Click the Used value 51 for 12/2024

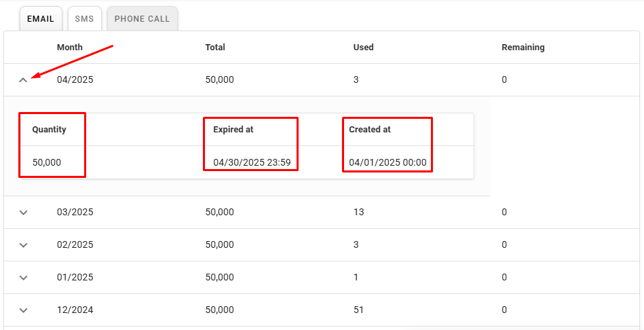pos(358,310)
